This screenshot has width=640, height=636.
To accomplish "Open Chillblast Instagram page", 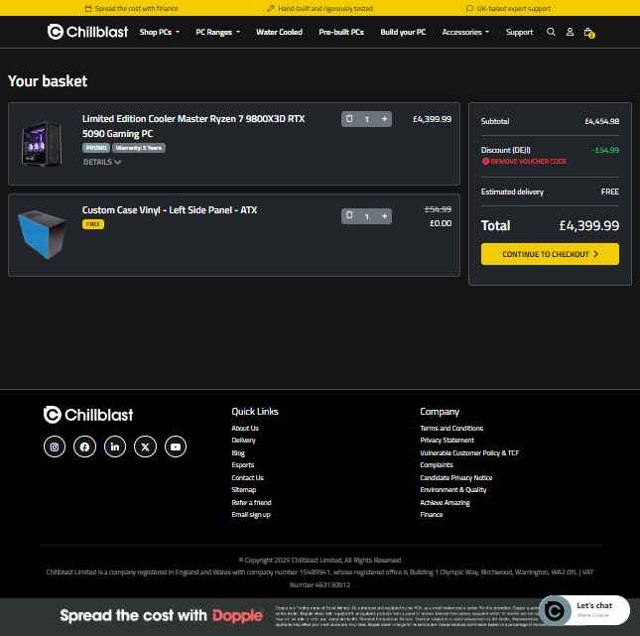I will (x=54, y=447).
